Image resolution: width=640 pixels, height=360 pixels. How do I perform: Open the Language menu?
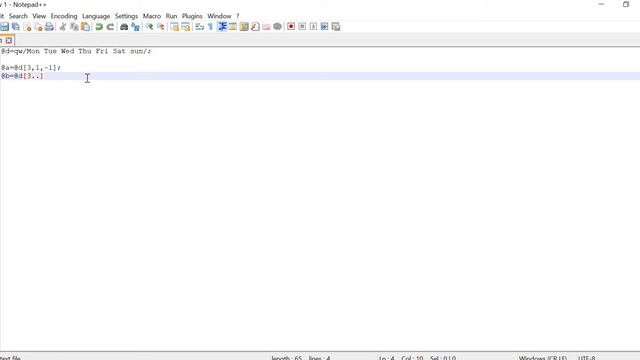(x=96, y=16)
